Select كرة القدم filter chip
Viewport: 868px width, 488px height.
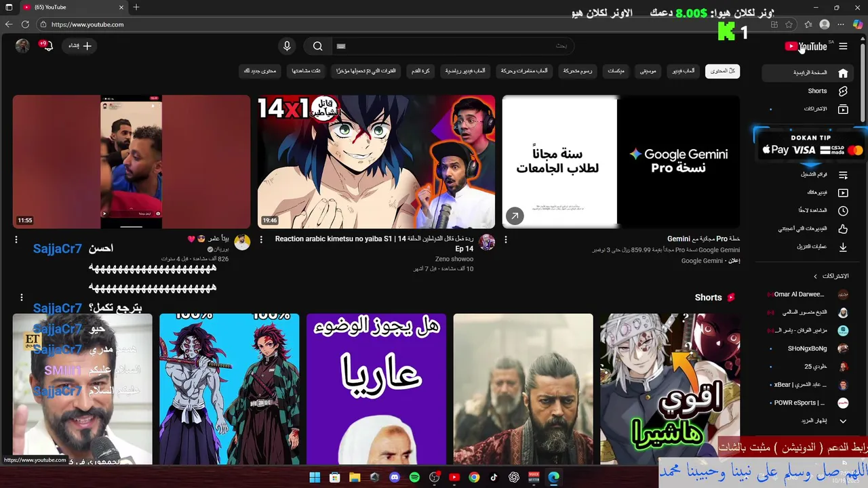[420, 70]
